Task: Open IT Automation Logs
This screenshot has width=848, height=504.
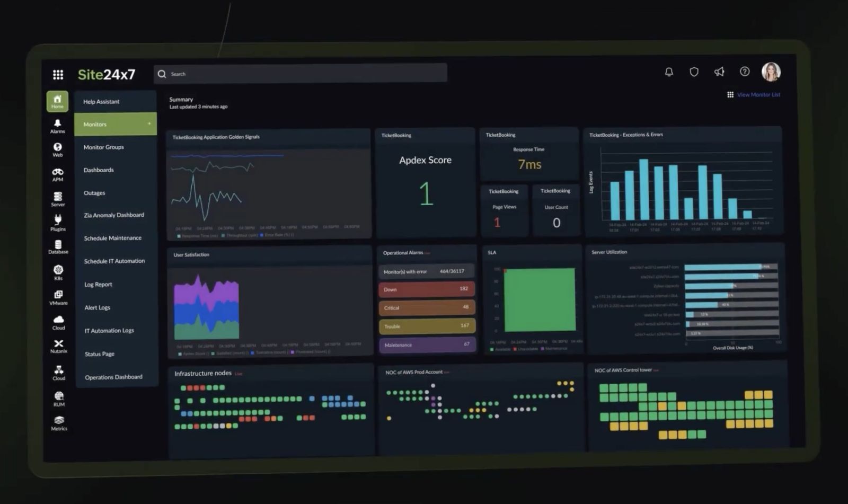Action: point(109,331)
